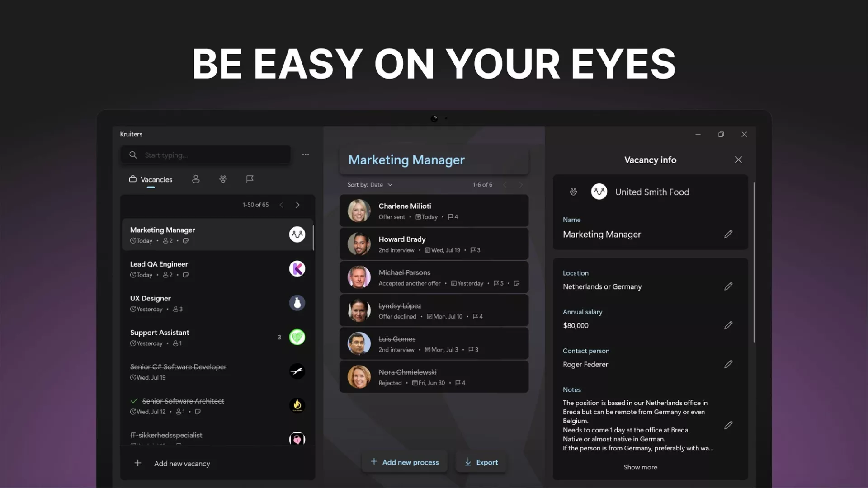Go to next page of vacancies
The height and width of the screenshot is (488, 868).
tap(297, 205)
